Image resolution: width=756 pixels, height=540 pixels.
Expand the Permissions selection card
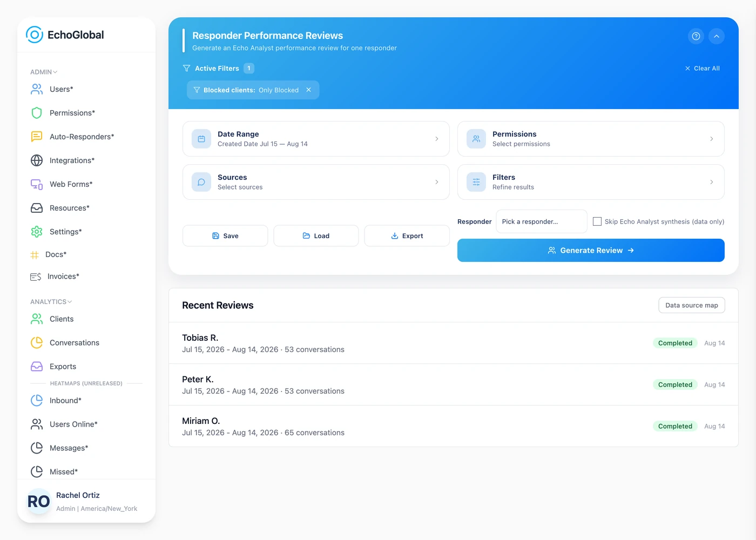pyautogui.click(x=591, y=139)
